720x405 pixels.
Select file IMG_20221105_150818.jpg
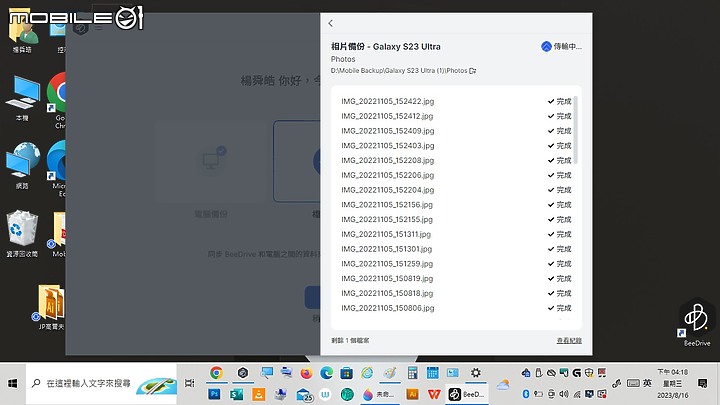[387, 293]
